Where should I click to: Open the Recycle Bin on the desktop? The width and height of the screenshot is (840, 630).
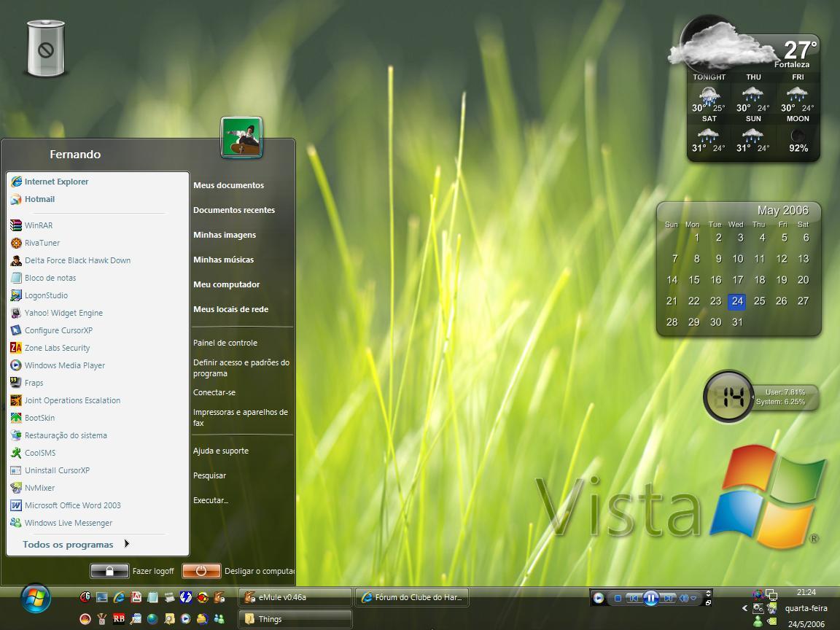point(45,47)
